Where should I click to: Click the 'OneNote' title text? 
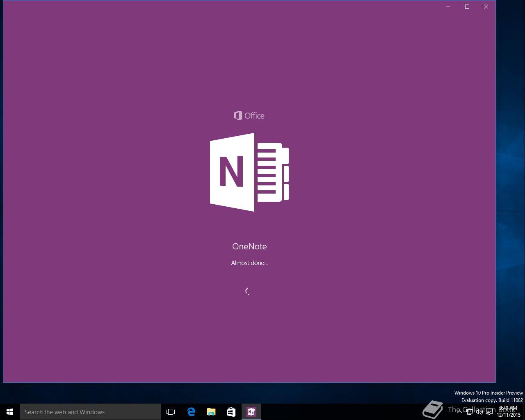click(x=249, y=247)
